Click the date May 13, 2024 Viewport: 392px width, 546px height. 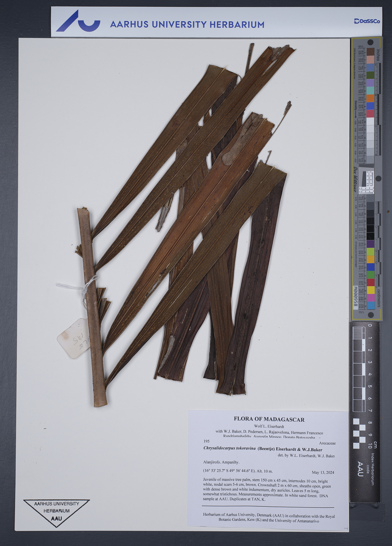[x=323, y=472]
